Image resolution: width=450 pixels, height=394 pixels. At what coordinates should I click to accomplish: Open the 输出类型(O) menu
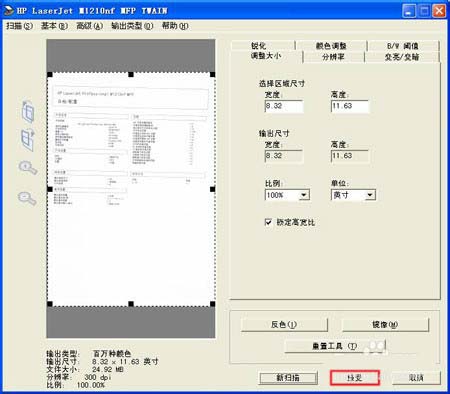coord(132,26)
